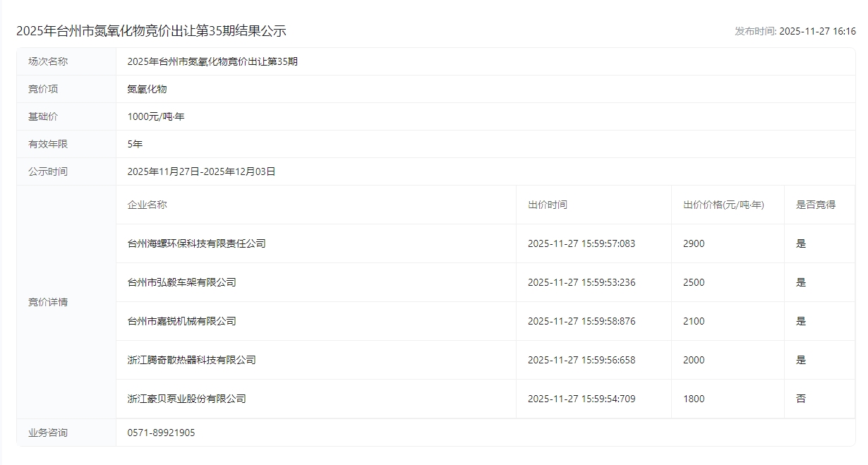Viewport: 868px width, 465px height.
Task: Click the 是否竞得 column header
Action: [815, 205]
